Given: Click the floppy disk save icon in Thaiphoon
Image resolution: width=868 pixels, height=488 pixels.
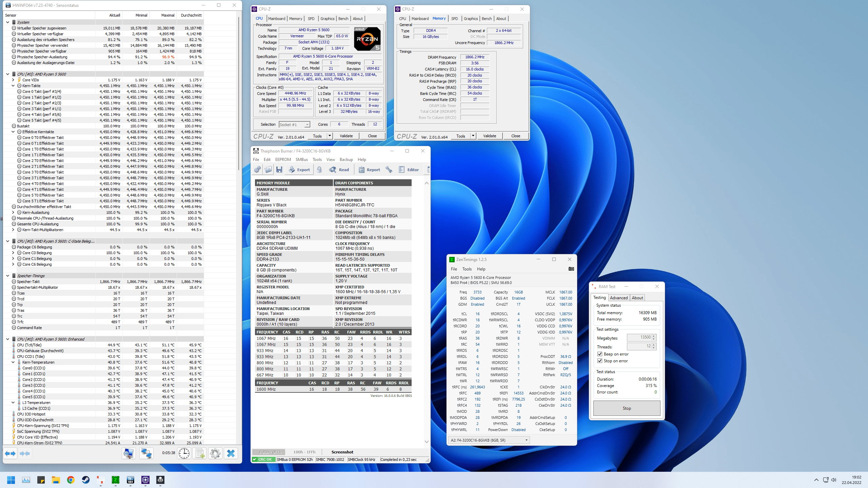Looking at the screenshot, I should (x=279, y=170).
